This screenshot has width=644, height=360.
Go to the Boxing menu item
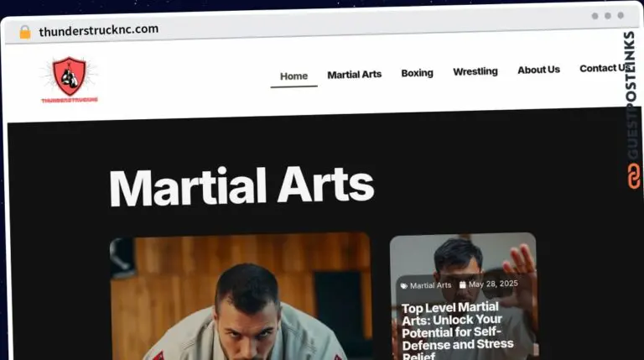pos(417,73)
